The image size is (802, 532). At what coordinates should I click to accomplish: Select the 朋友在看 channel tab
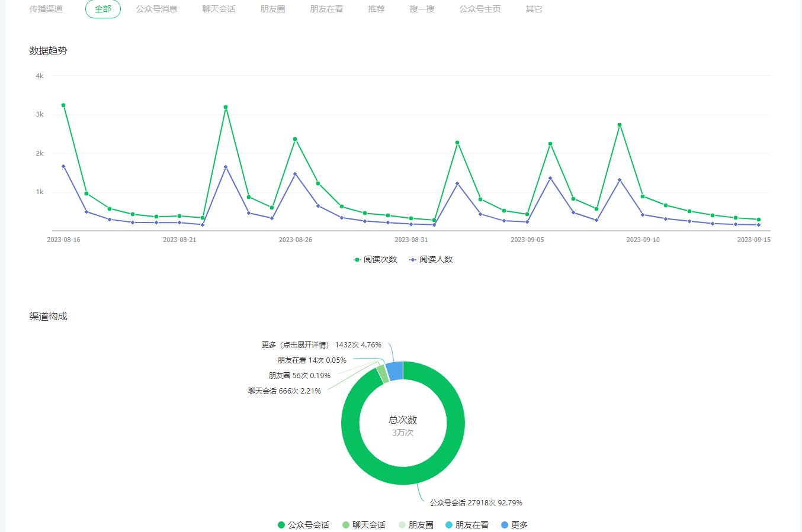[x=326, y=9]
